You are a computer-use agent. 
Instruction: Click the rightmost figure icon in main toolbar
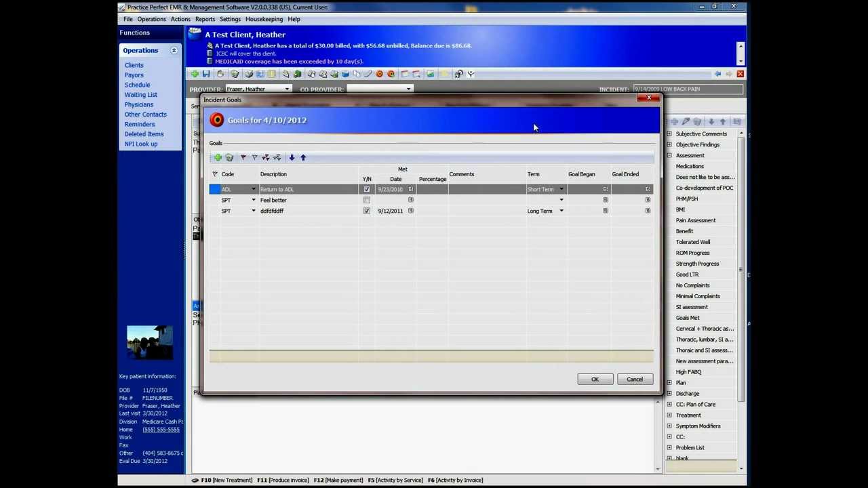(471, 74)
